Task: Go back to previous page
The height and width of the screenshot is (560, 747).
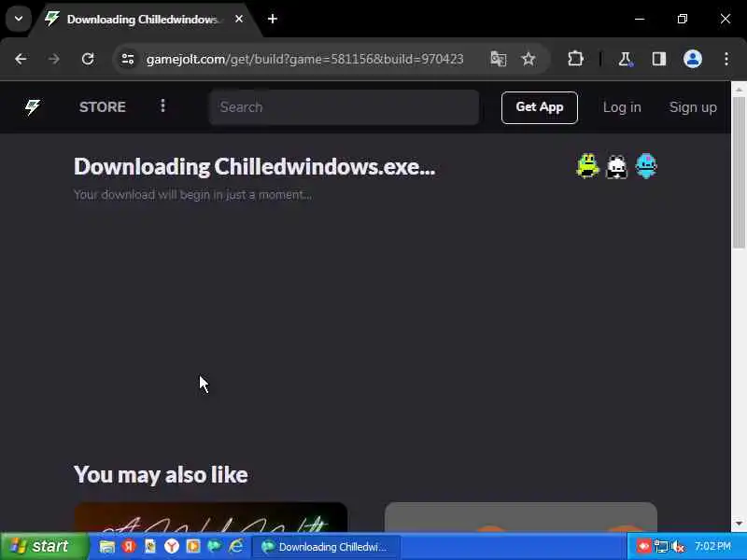Action: (21, 59)
